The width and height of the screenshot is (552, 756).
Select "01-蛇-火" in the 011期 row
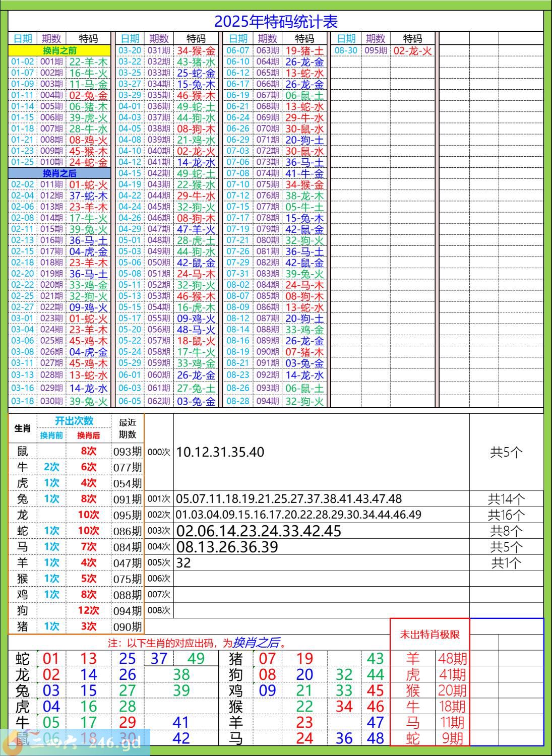[89, 184]
